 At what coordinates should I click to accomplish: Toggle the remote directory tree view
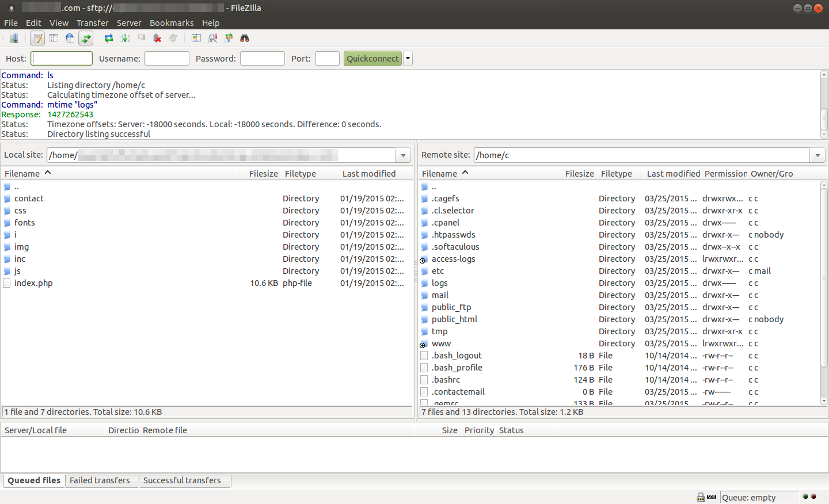pos(70,39)
